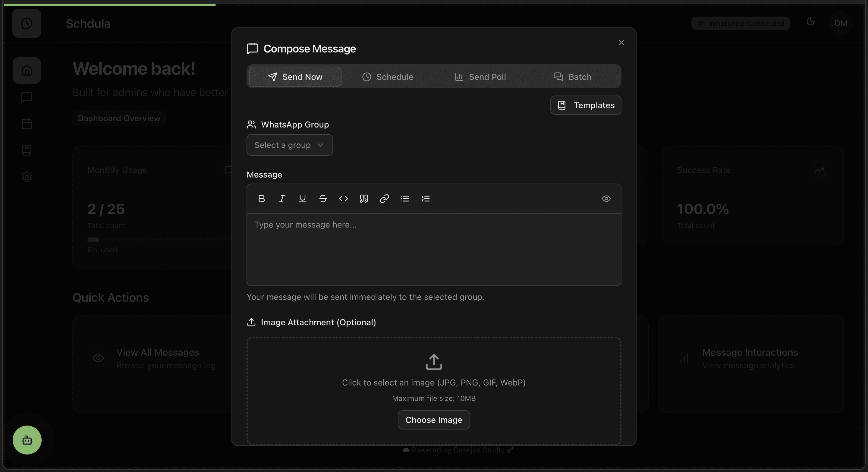Insert a numbered list in the editor

[426, 198]
